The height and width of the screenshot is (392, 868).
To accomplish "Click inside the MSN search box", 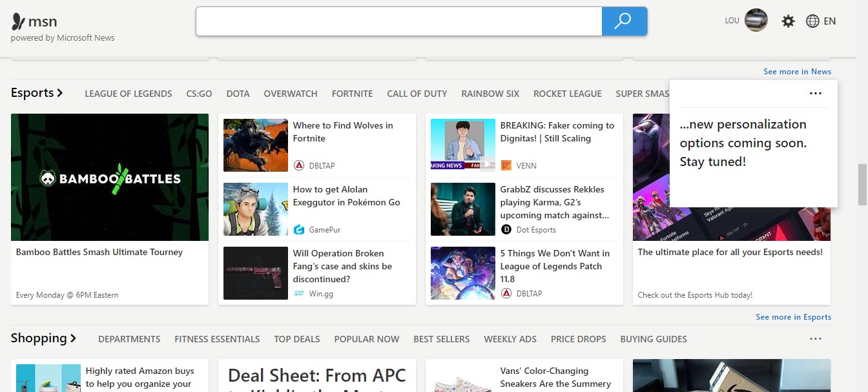I will pyautogui.click(x=399, y=21).
